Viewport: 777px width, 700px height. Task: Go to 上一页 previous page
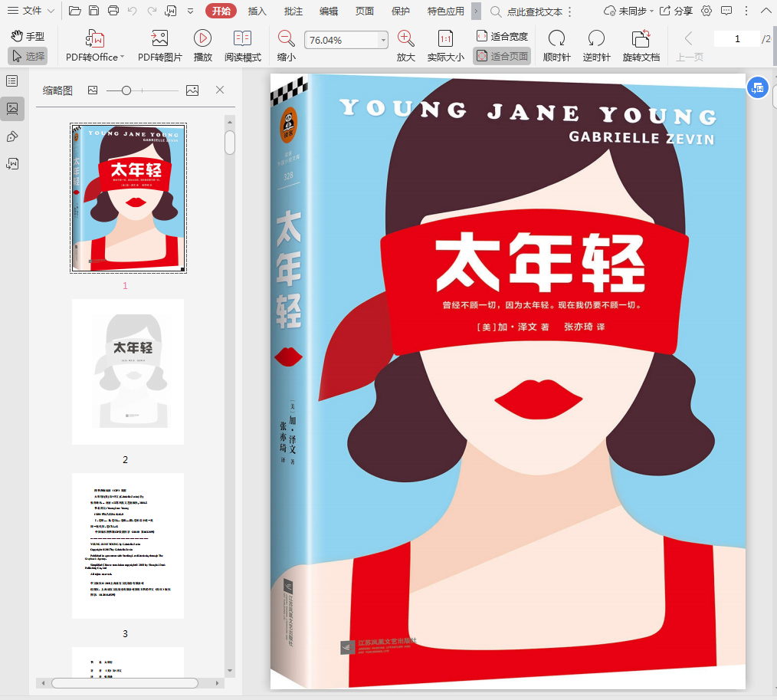[x=689, y=45]
